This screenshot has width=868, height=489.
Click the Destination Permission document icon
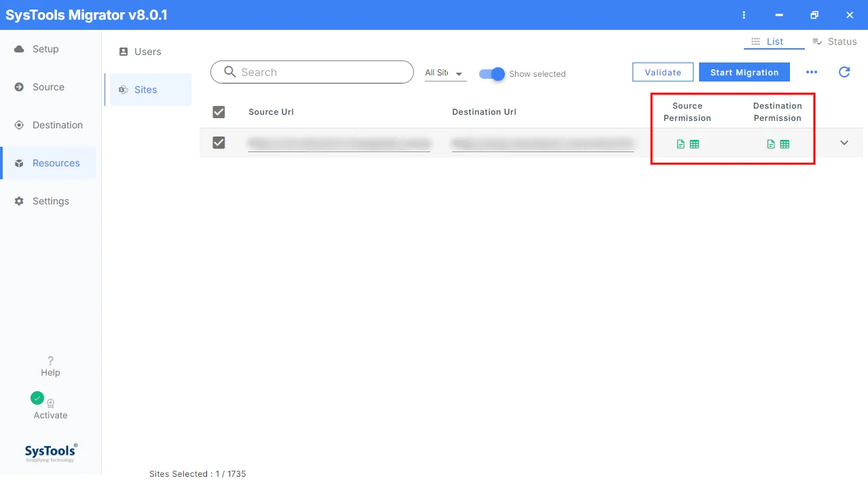pos(771,144)
